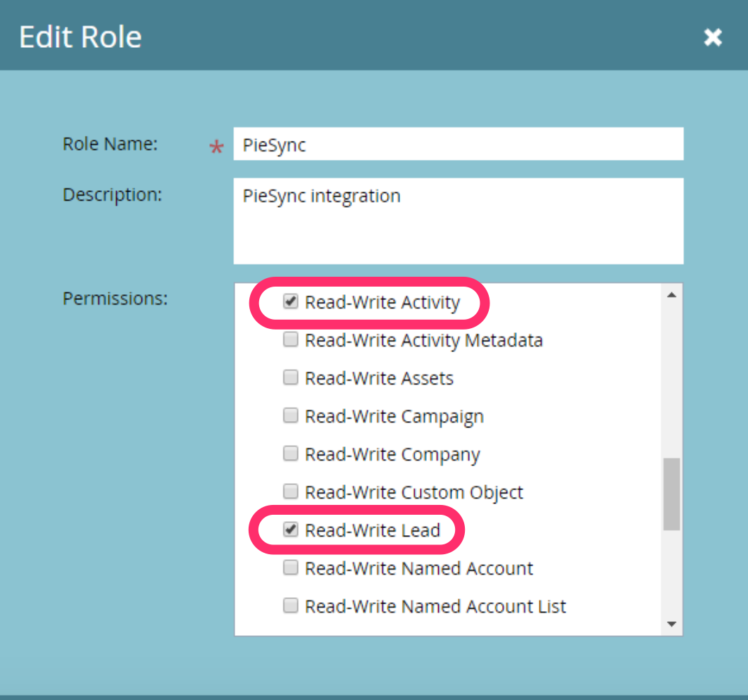
Task: Uncheck Read-Write Lead permission
Action: point(290,530)
